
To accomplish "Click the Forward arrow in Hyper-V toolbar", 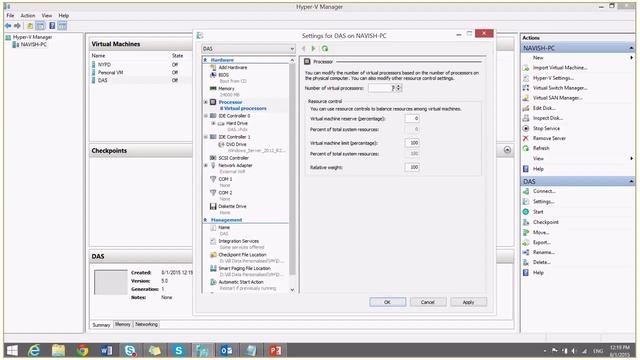I will click(17, 26).
